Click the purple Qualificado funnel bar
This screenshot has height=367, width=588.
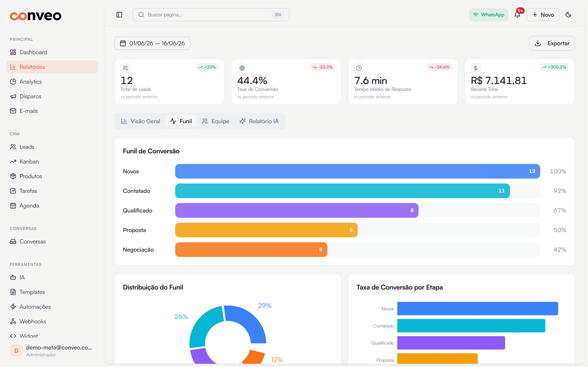(x=297, y=210)
